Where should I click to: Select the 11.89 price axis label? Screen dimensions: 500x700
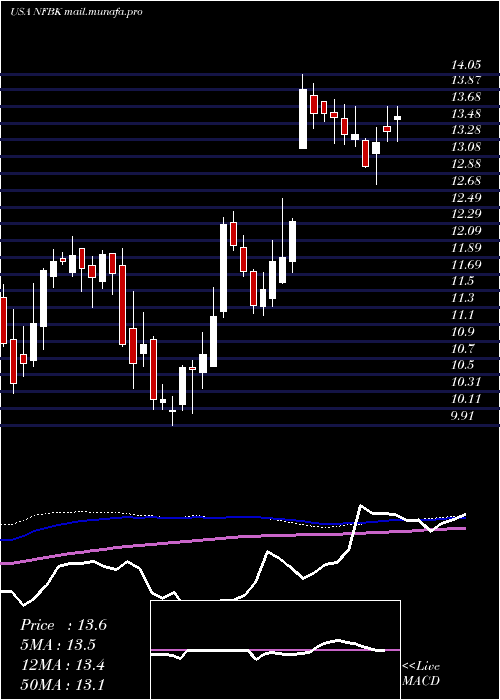466,248
